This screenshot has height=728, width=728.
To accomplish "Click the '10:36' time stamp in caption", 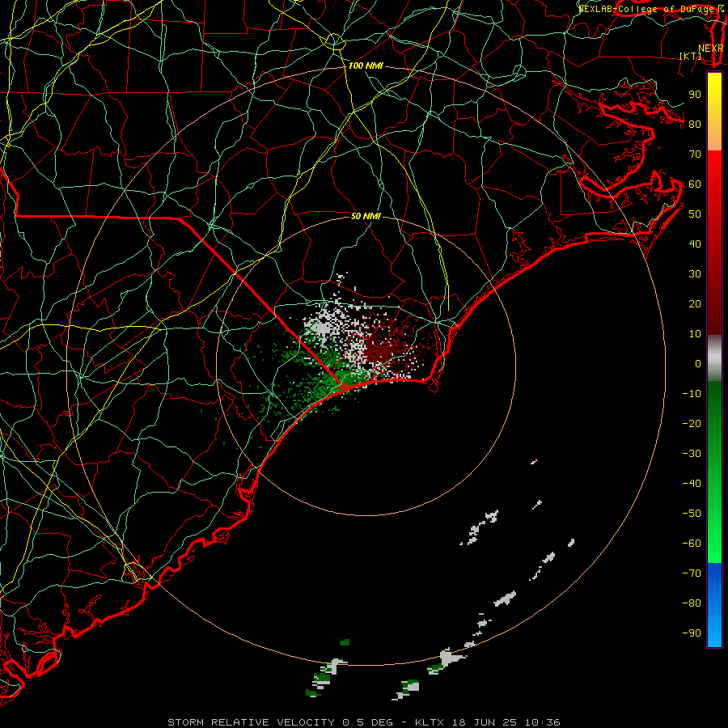I will tap(543, 722).
